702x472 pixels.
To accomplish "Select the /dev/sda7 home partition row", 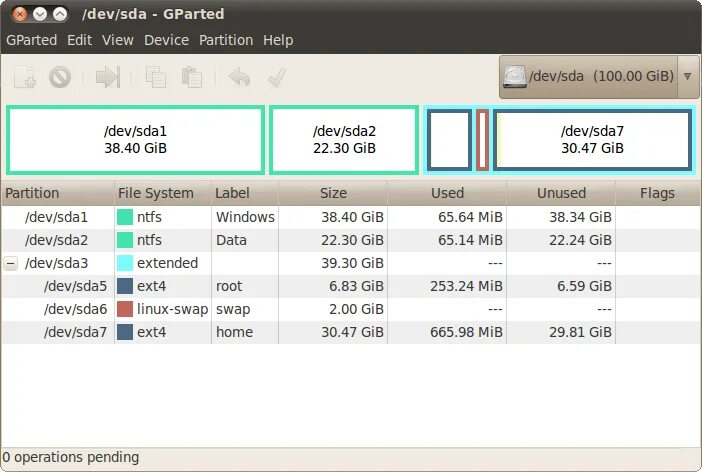I will (x=351, y=332).
